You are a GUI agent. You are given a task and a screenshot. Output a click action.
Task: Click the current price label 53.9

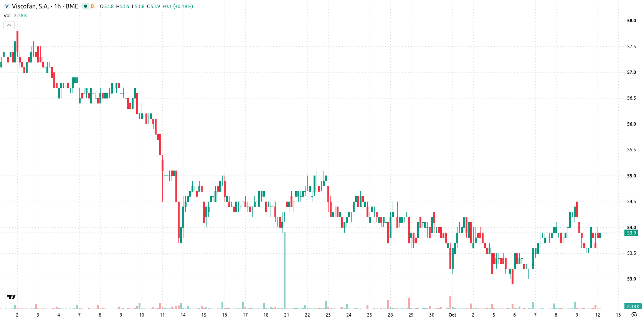pos(631,233)
